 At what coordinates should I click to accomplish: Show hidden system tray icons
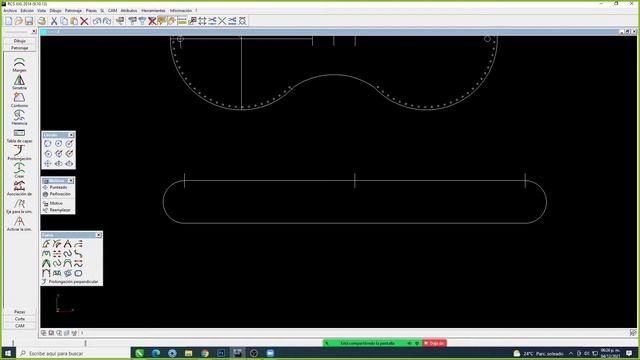pyautogui.click(x=571, y=353)
